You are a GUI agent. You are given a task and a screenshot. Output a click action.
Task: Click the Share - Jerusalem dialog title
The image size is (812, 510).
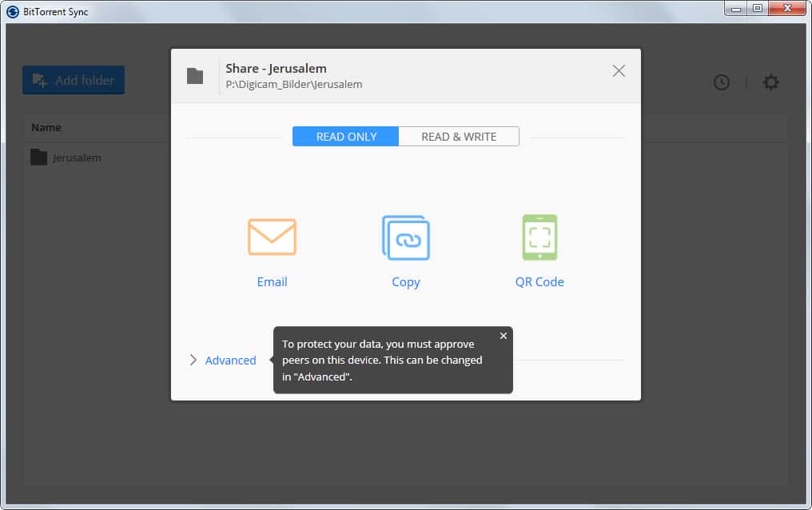pos(276,68)
